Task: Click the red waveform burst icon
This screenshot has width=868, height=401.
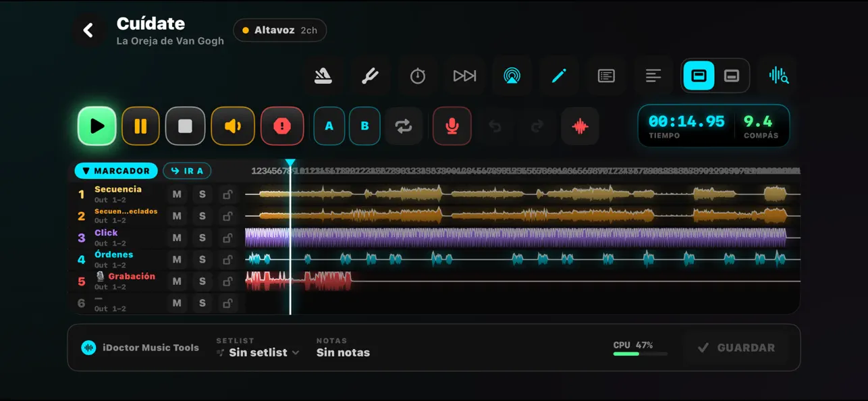Action: coord(580,126)
